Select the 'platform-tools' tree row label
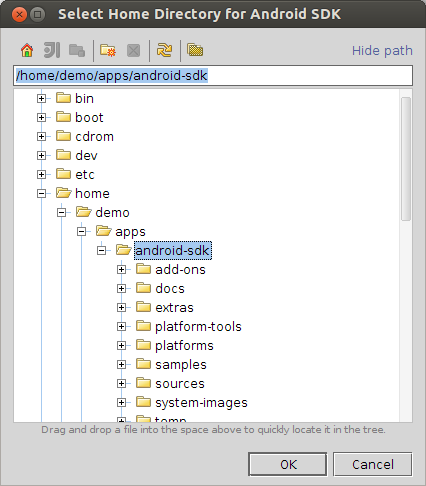The width and height of the screenshot is (426, 486). tap(198, 327)
